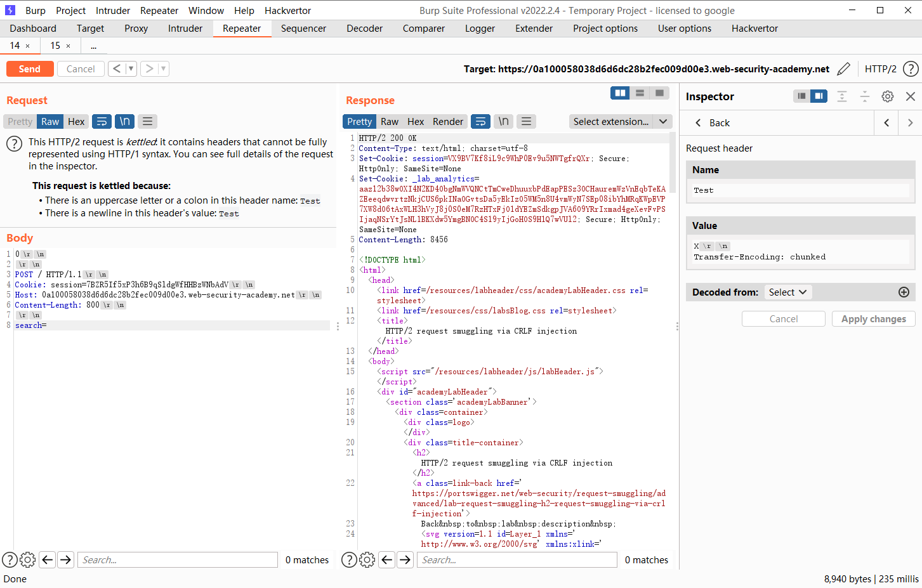This screenshot has height=588, width=922.
Task: Click request search input field
Action: 178,560
